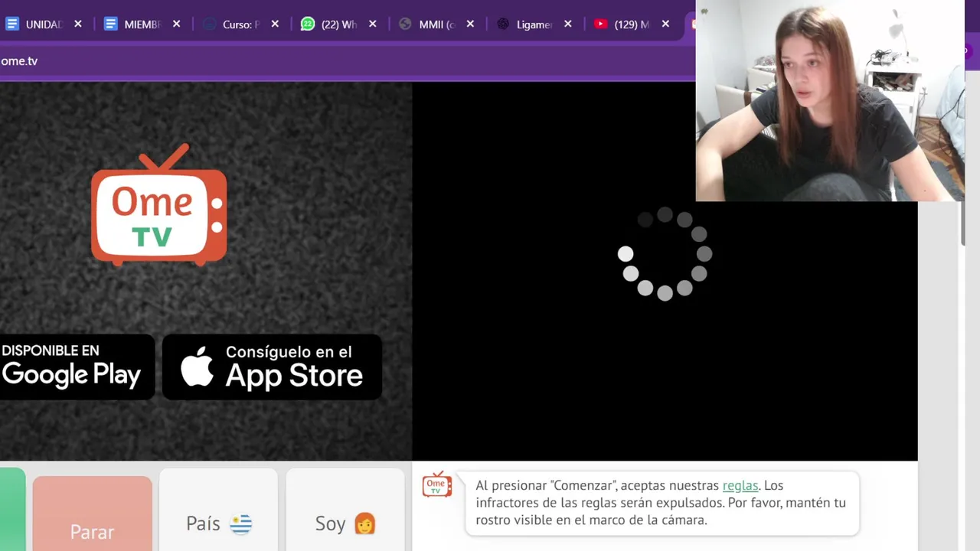Click the loading spinner in video panel
980x551 pixels.
click(x=665, y=254)
